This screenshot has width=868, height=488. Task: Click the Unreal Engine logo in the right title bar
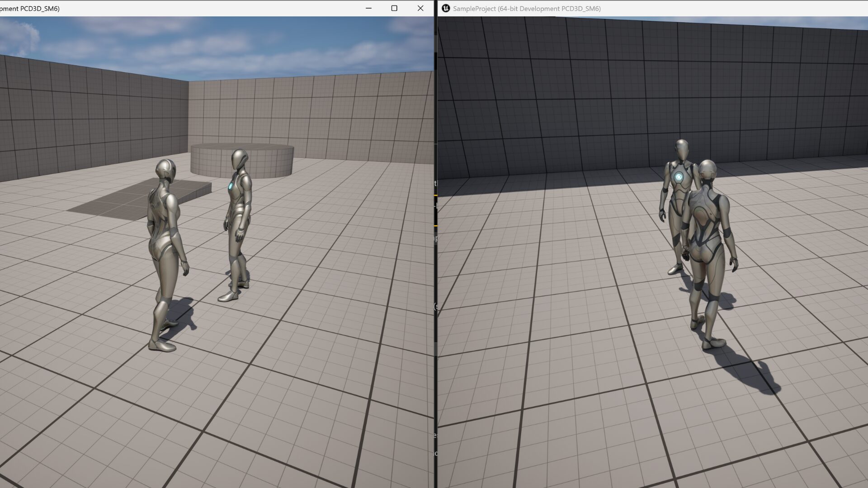[x=446, y=9]
